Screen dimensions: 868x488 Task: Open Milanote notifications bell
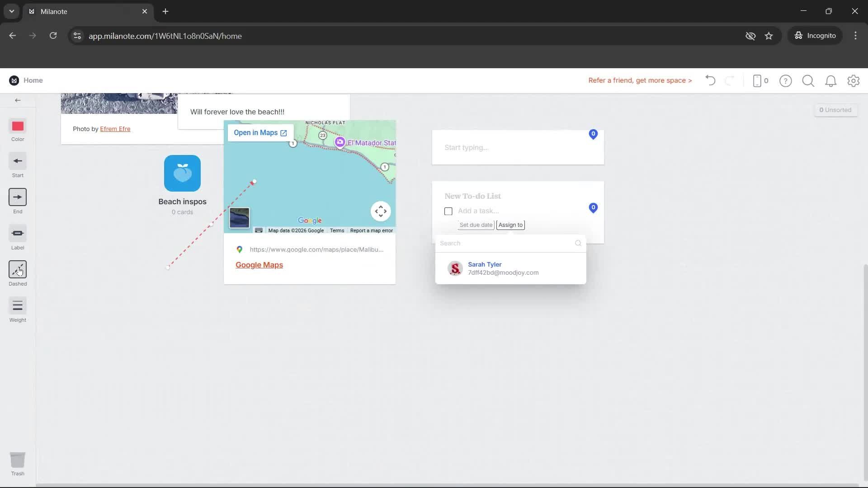pos(830,80)
